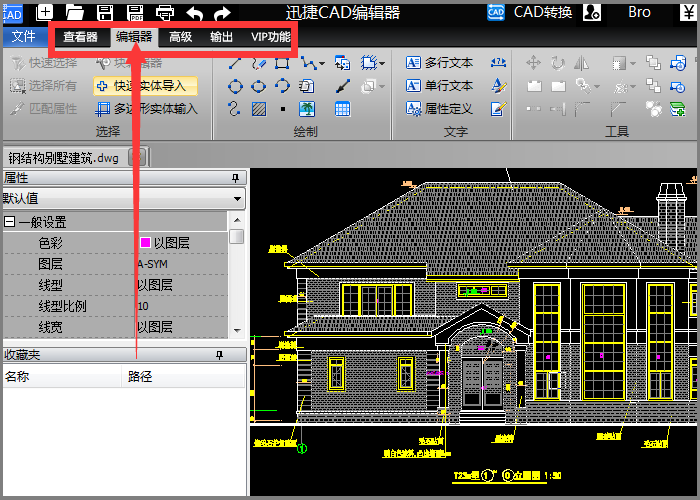Click the magenta 色彩 color swatch

[x=145, y=242]
